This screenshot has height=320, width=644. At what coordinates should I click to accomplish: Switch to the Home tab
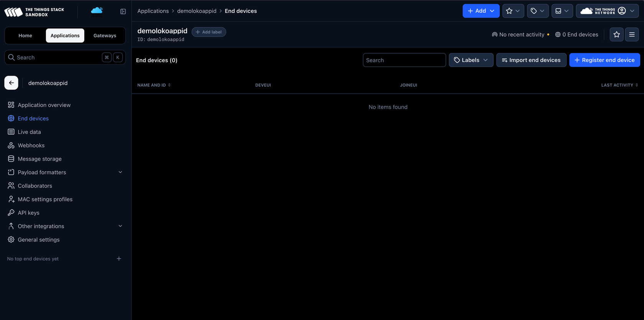pyautogui.click(x=25, y=36)
